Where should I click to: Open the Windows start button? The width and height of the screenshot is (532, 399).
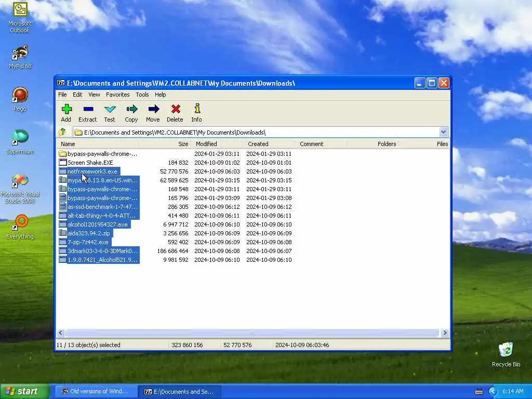coord(24,392)
